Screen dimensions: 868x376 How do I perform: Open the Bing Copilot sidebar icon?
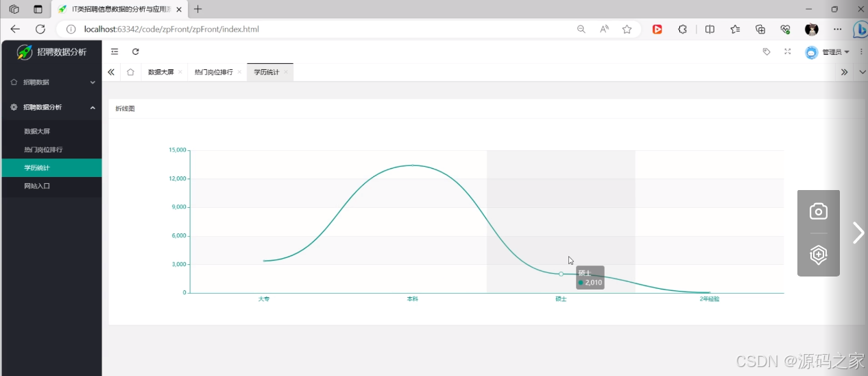[x=860, y=30]
